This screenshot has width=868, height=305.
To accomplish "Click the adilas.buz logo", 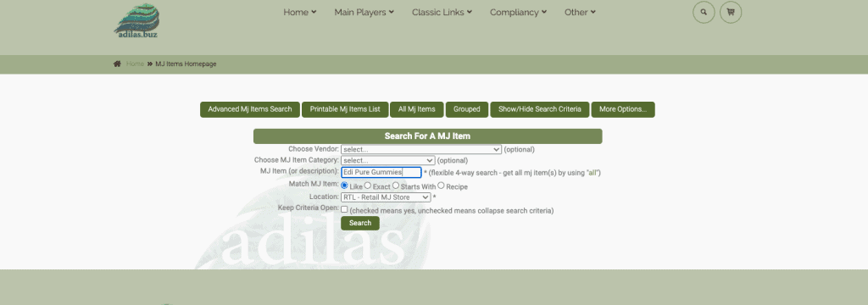I will pos(136,21).
